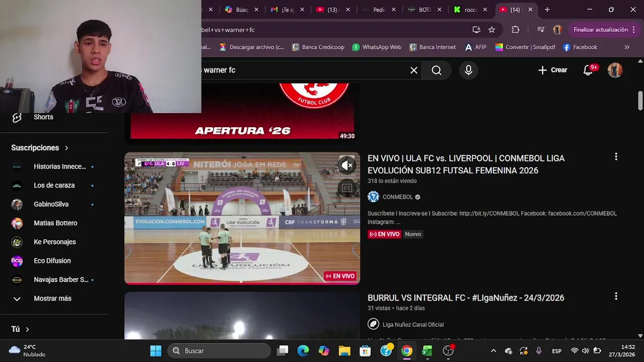Open BURRUL VS INTEGRAL FC video title
644x362 pixels.
click(466, 298)
